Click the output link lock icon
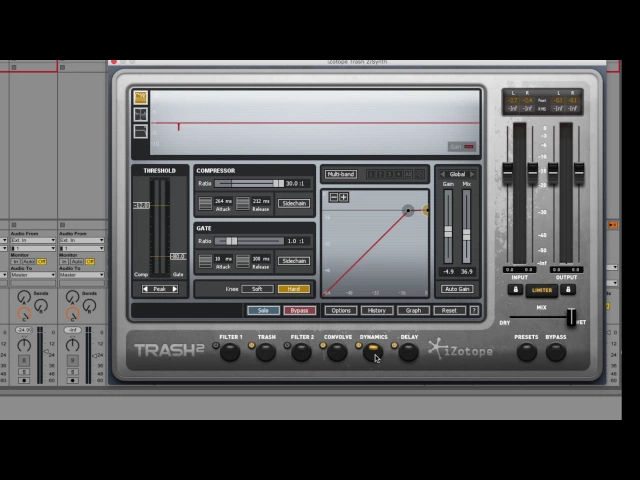 tap(568, 289)
